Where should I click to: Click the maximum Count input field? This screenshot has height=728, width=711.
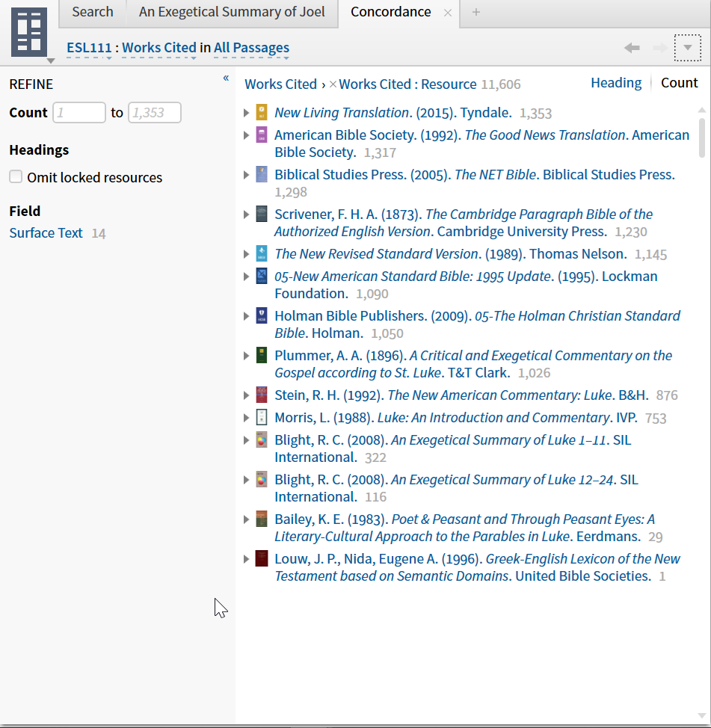155,112
